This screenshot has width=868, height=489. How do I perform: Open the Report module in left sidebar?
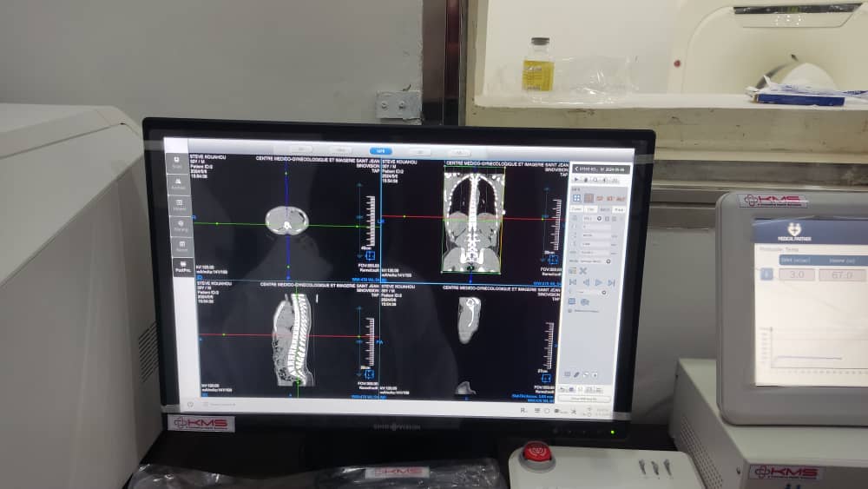click(181, 248)
